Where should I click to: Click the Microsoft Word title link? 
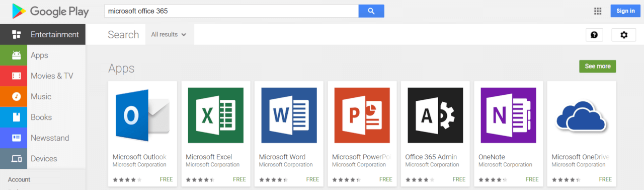click(282, 157)
